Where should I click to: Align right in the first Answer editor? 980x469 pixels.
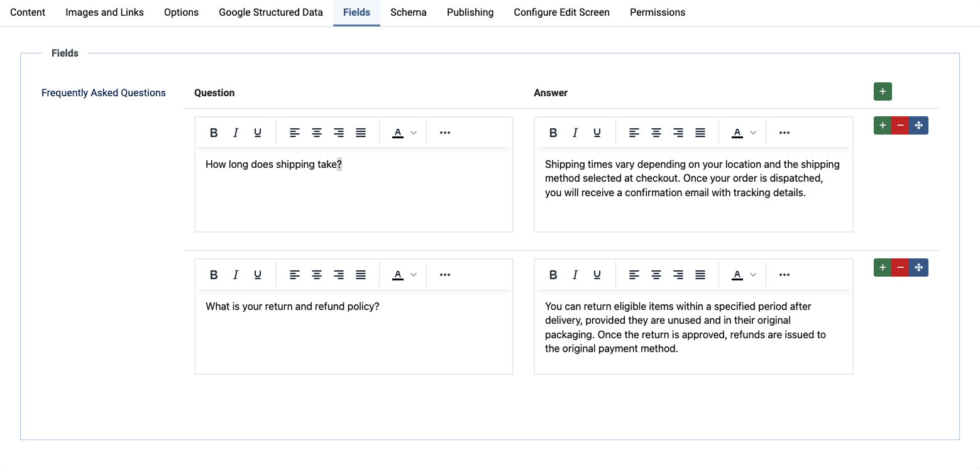(678, 133)
